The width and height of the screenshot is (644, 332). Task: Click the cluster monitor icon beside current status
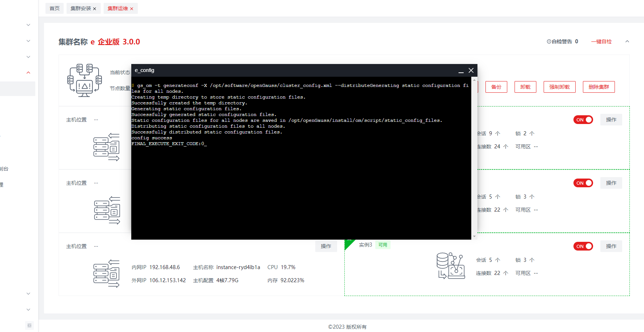84,80
